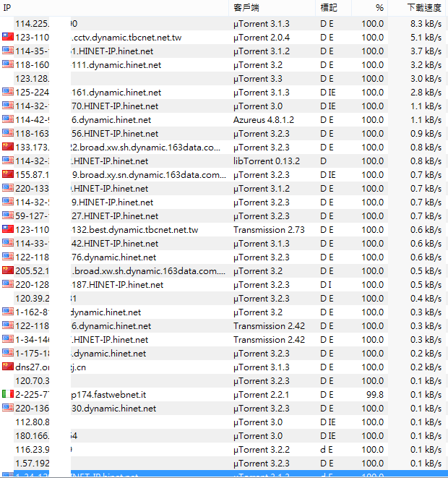Click client cell Azureus 4.8.1.2
448x478 pixels.
point(264,120)
